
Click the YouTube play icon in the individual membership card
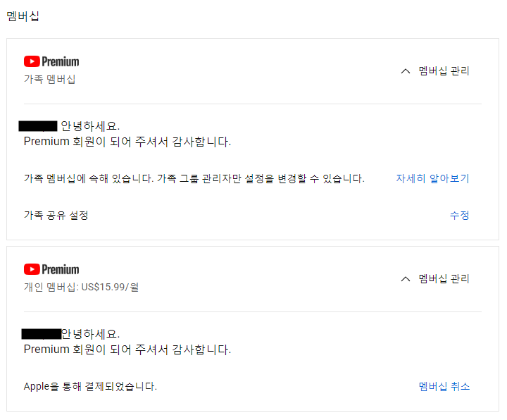pos(32,269)
